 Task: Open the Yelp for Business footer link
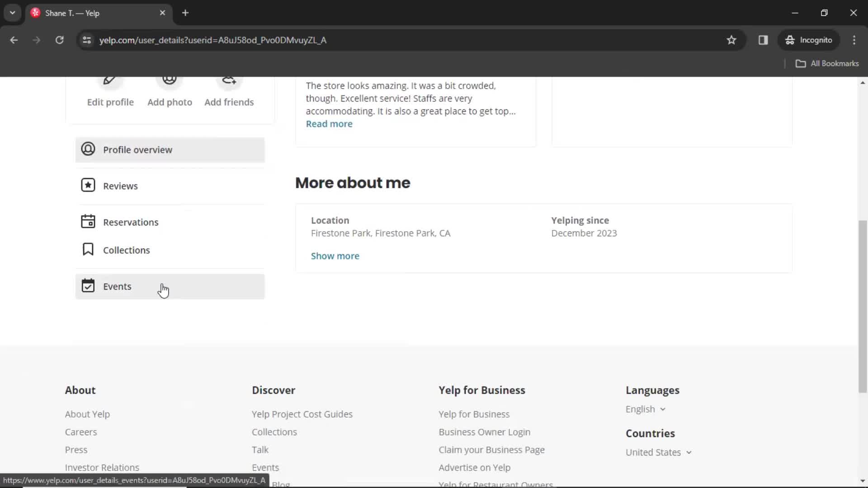pos(474,414)
